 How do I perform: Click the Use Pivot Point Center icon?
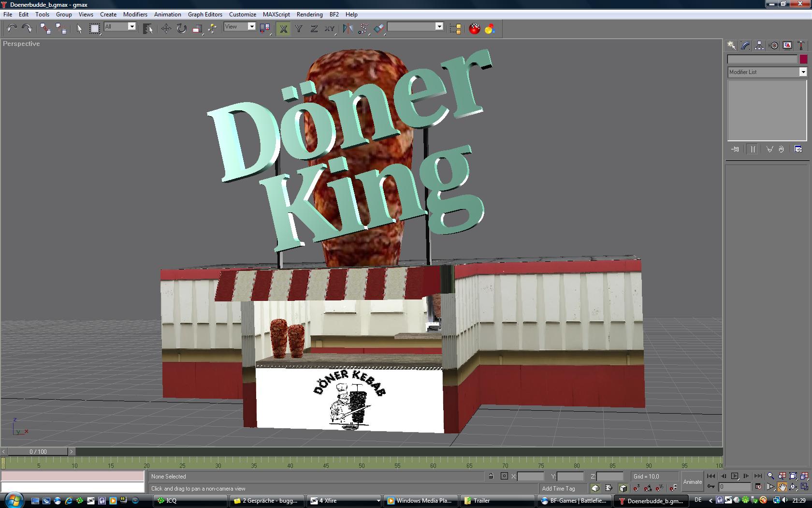tap(265, 29)
